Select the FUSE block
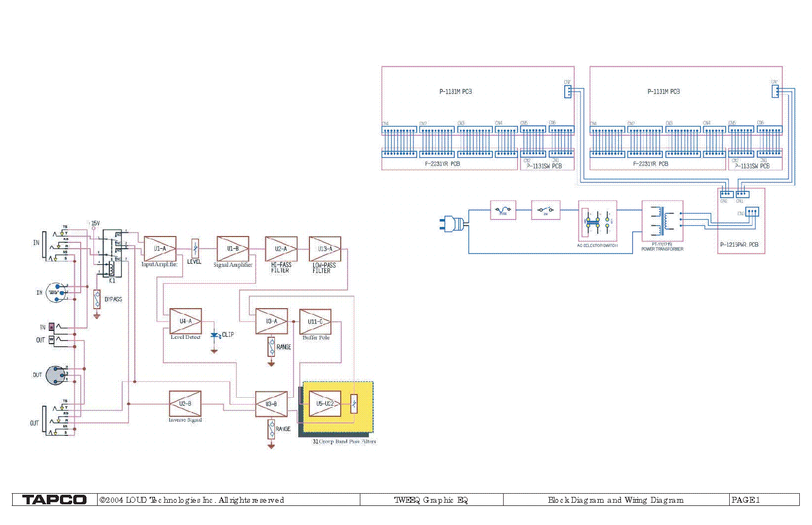 click(x=503, y=211)
